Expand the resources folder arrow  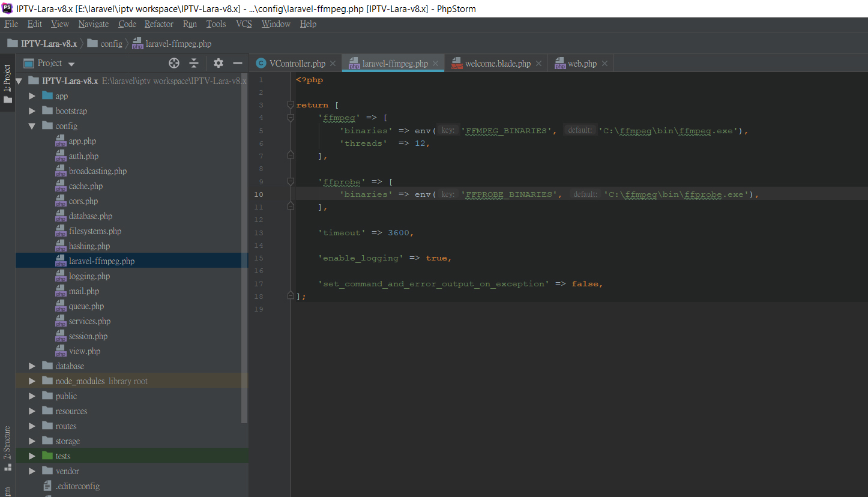32,411
